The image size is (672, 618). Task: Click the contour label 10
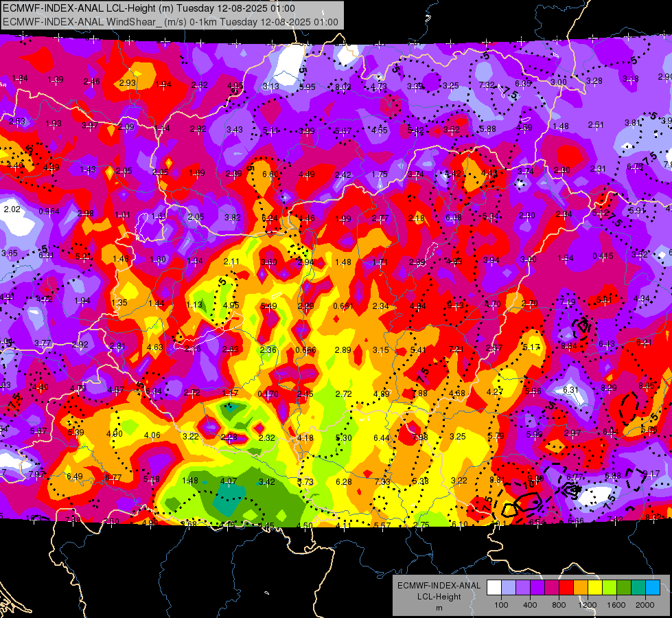(x=529, y=484)
